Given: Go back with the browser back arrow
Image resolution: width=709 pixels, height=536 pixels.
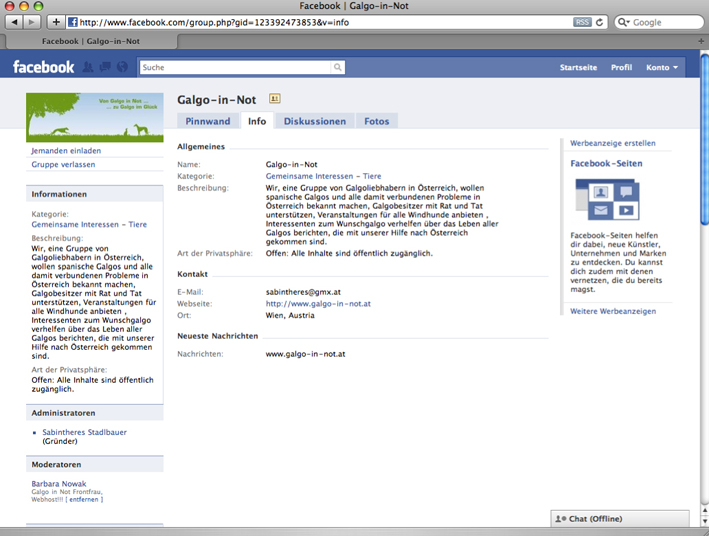Looking at the screenshot, I should (13, 22).
